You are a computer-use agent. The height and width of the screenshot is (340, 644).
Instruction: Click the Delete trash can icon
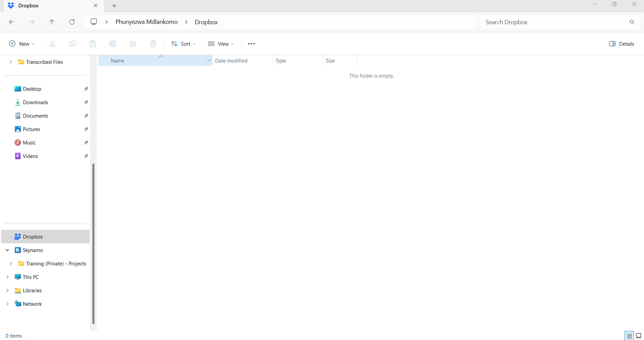[x=153, y=44]
